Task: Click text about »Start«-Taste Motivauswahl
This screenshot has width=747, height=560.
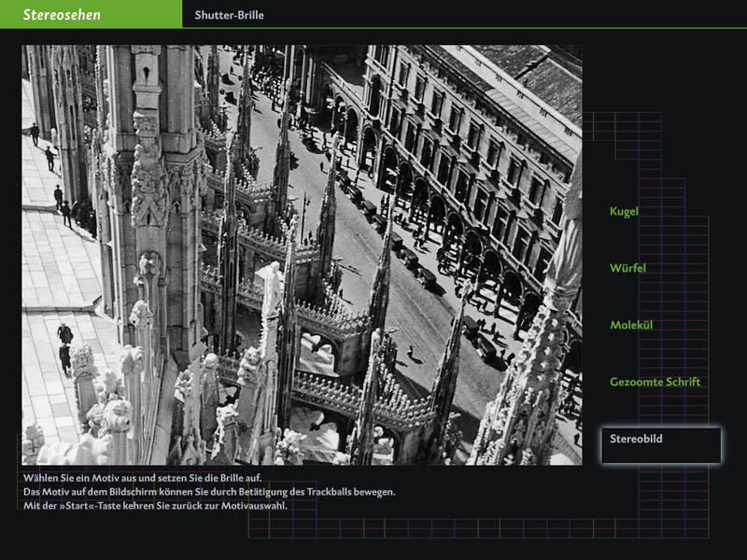Action: (155, 506)
